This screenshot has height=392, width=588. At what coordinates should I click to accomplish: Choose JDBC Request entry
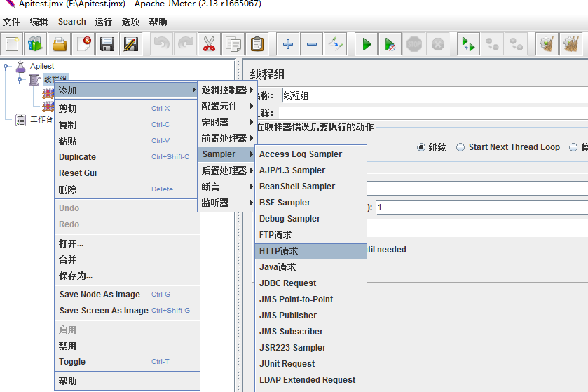pos(310,283)
